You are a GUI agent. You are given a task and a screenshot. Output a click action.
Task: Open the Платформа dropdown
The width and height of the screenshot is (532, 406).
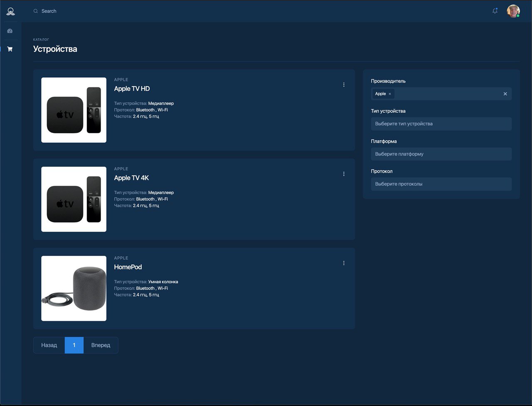(x=441, y=154)
